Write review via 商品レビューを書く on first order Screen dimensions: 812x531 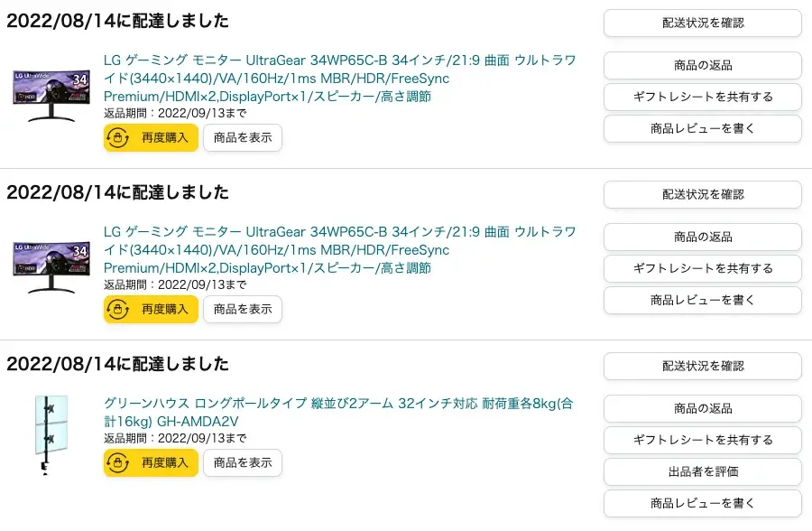coord(703,128)
